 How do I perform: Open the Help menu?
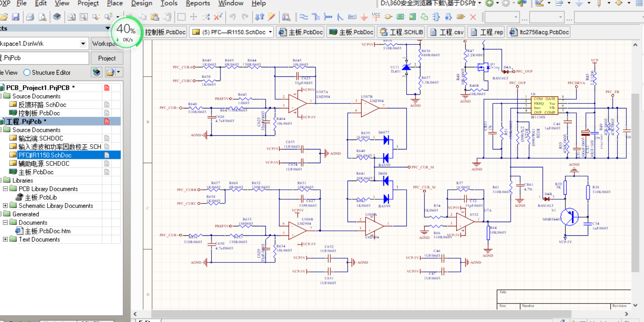258,3
